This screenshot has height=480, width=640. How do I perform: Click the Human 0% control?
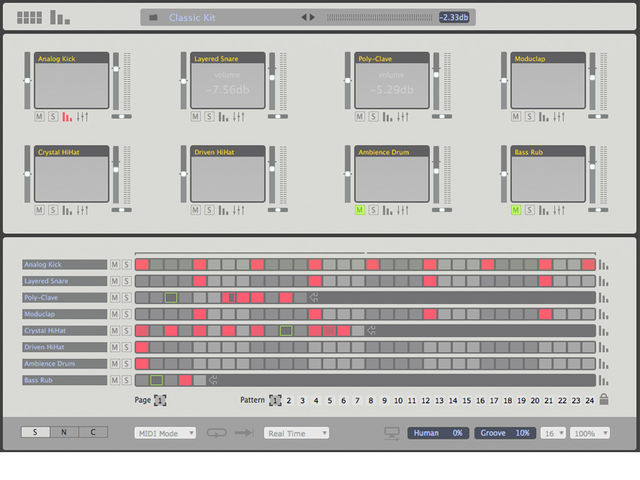coord(438,433)
